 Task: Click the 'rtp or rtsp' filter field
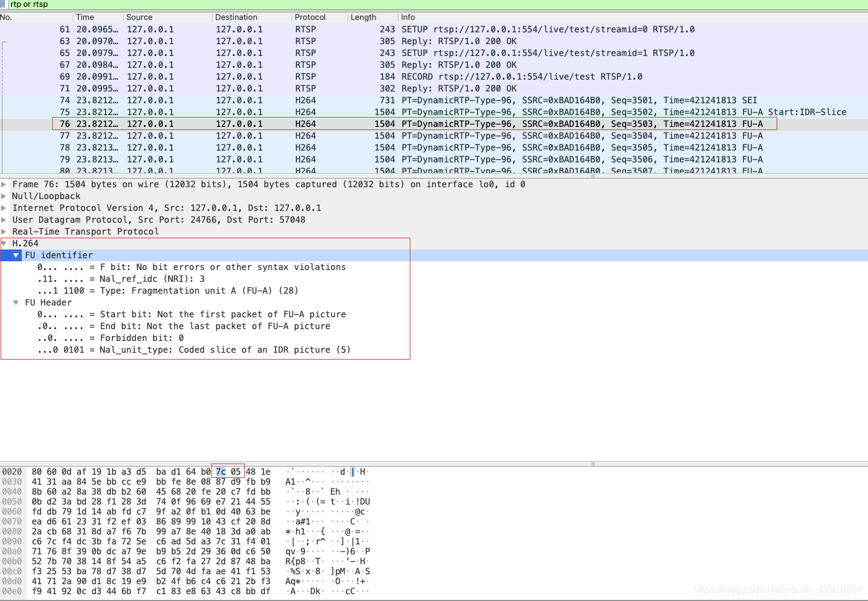point(438,4)
